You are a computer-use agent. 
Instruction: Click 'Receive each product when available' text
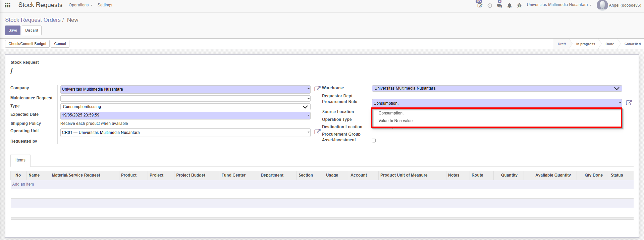[94, 124]
